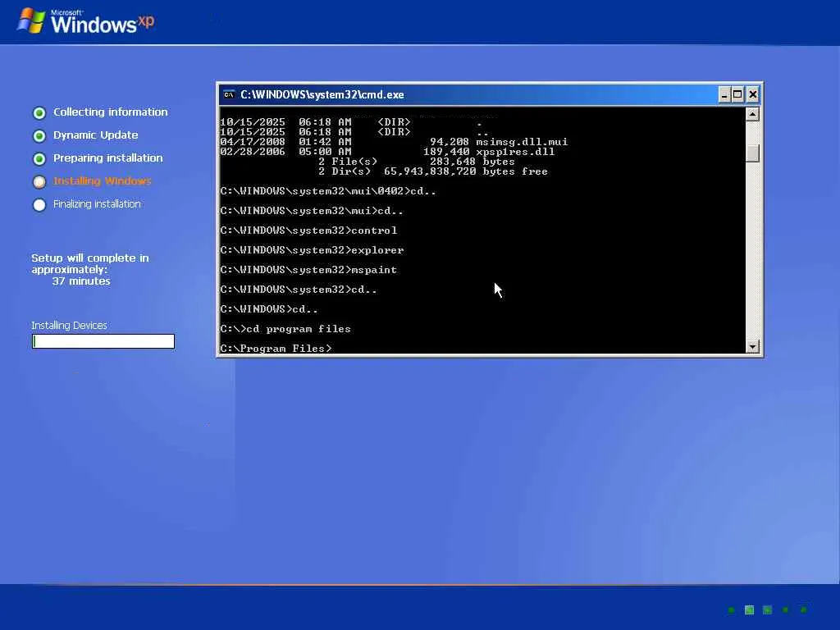Click the 'cd program files' command line
Screen dimensions: 840x630
pos(285,329)
